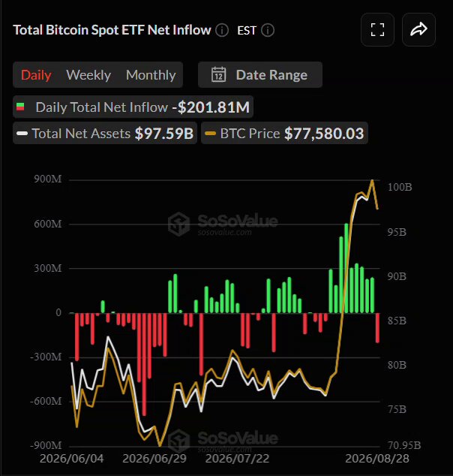Click the $97.59B total net assets value

[x=164, y=134]
